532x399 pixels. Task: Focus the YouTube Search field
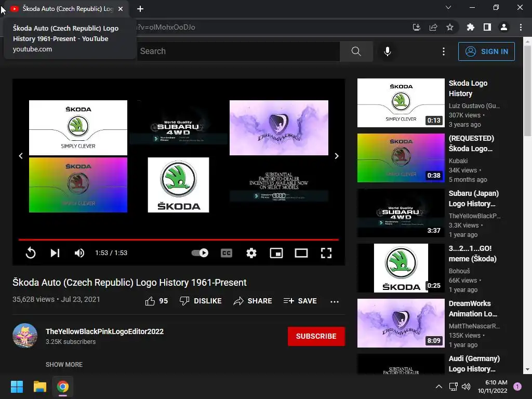pyautogui.click(x=238, y=51)
